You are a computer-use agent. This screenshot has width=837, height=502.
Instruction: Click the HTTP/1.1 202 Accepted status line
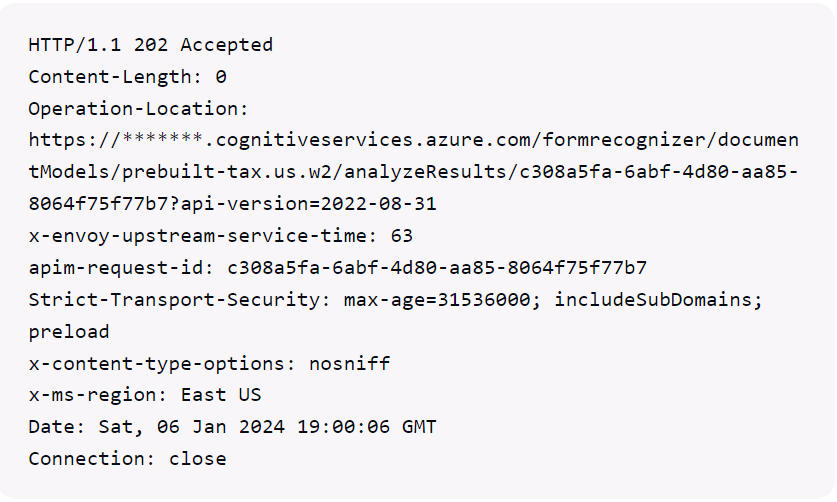150,45
